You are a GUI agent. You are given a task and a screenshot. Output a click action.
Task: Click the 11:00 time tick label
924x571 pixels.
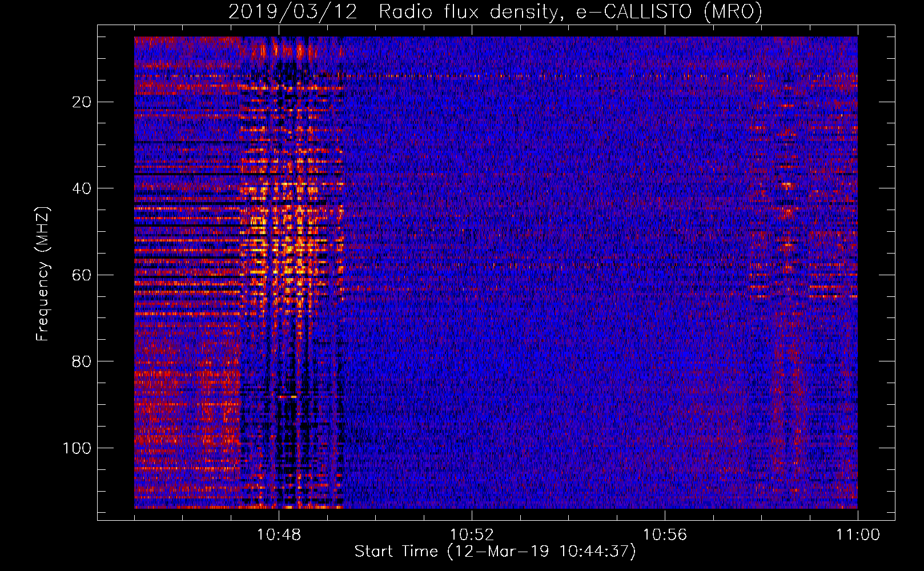click(858, 534)
